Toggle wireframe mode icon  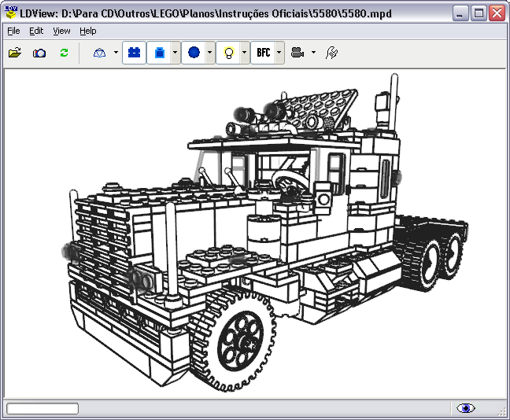point(99,53)
